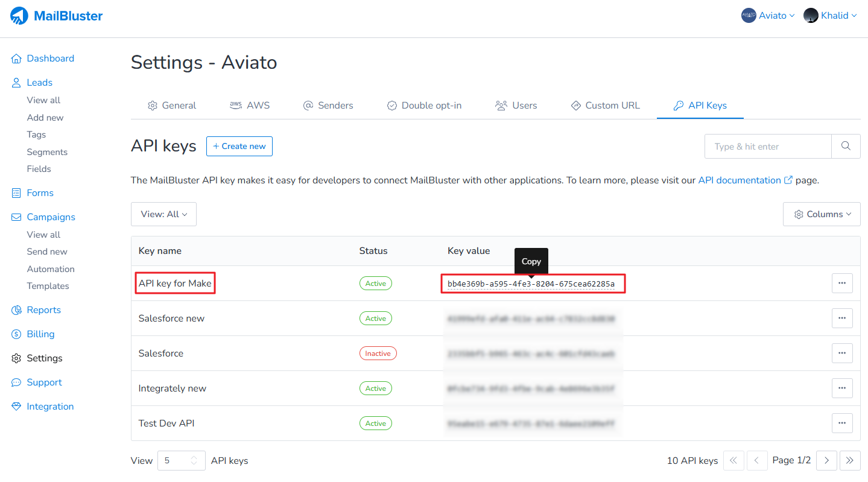This screenshot has width=868, height=482.
Task: Open the Columns dropdown
Action: [x=822, y=214]
